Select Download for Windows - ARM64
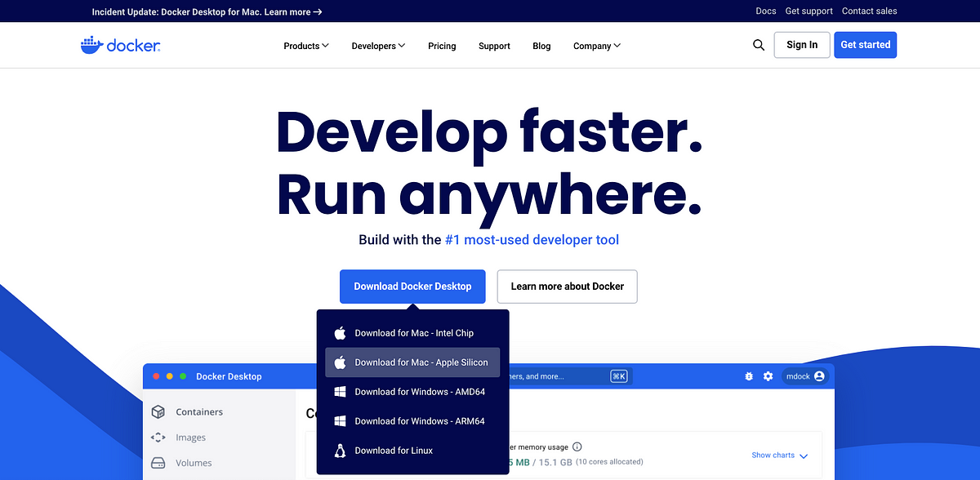Screen dimensions: 980x480 (x=412, y=421)
